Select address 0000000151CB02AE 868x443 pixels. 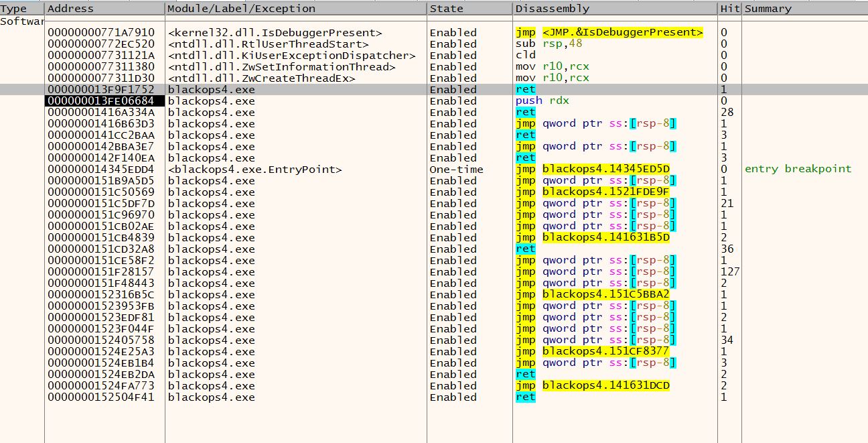point(101,227)
